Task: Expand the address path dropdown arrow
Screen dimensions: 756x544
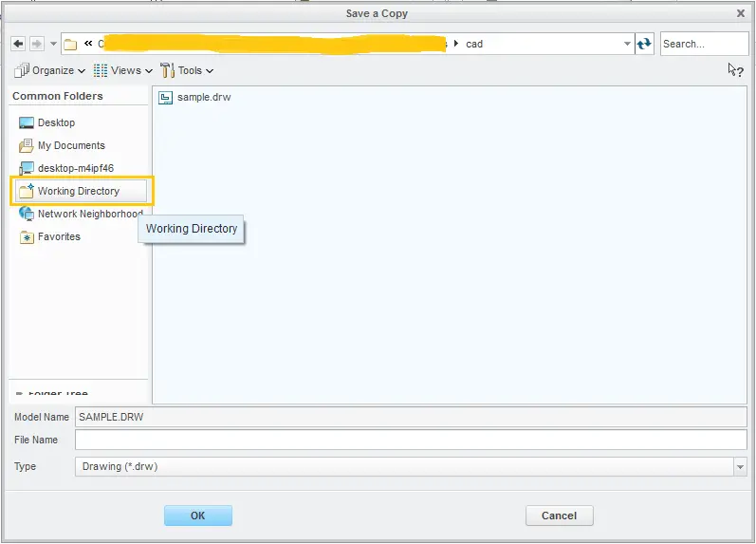Action: tap(627, 44)
